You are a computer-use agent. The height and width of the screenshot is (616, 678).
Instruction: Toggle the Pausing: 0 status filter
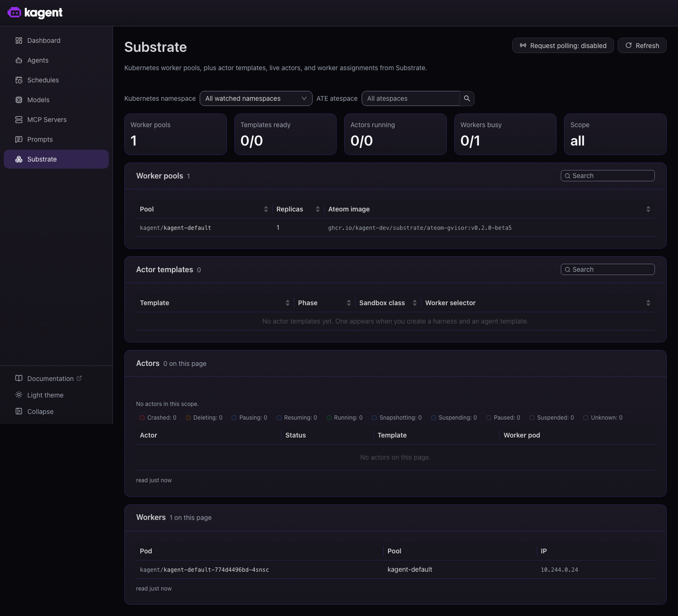click(x=250, y=418)
